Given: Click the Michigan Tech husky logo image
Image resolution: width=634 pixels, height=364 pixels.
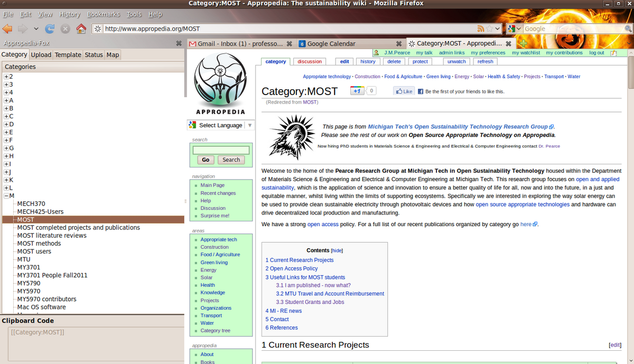Looking at the screenshot, I should (x=292, y=137).
